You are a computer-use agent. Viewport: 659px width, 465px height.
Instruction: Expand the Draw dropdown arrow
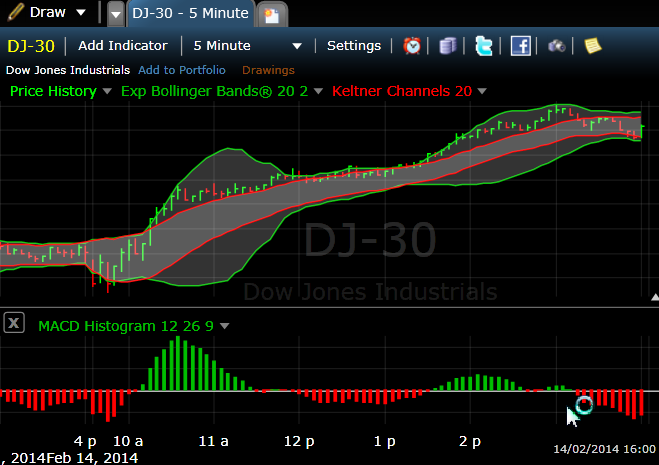81,12
